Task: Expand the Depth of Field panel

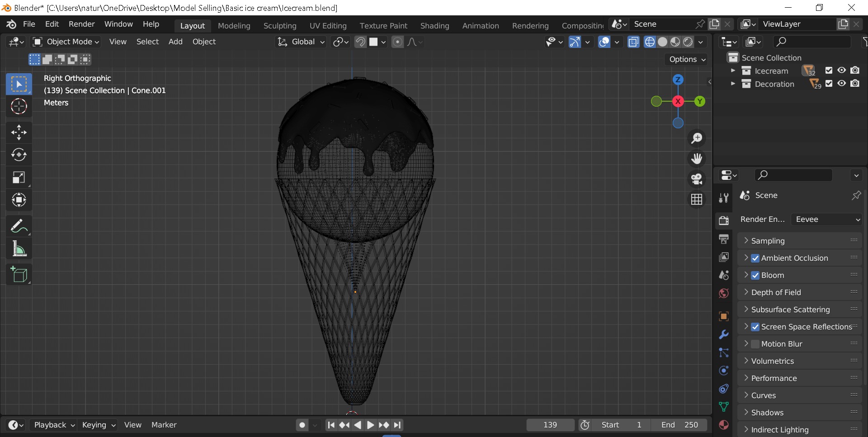Action: pos(800,292)
